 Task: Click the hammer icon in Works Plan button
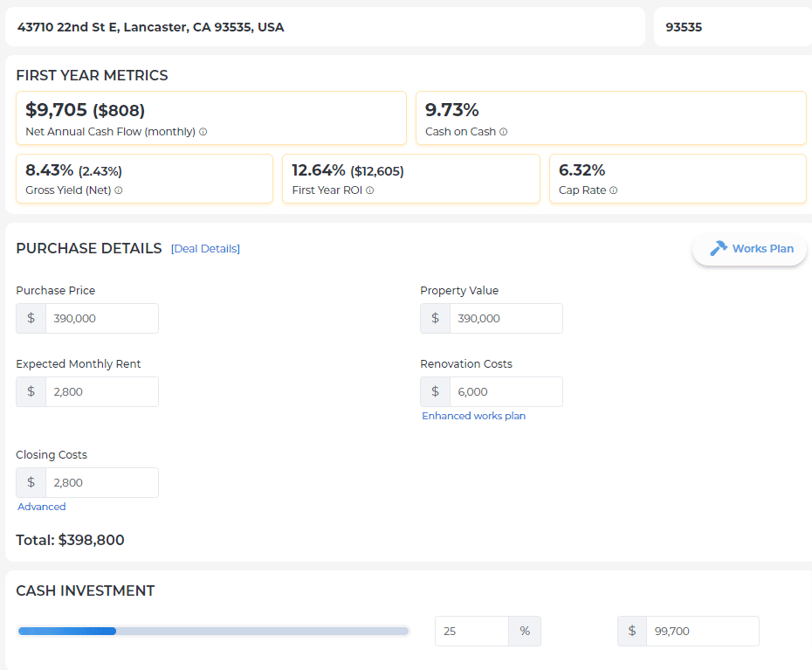click(719, 248)
